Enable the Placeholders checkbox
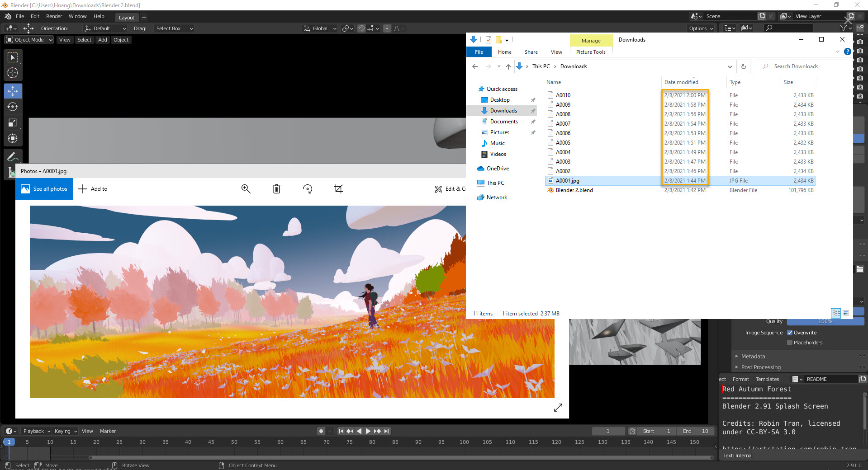 point(790,343)
